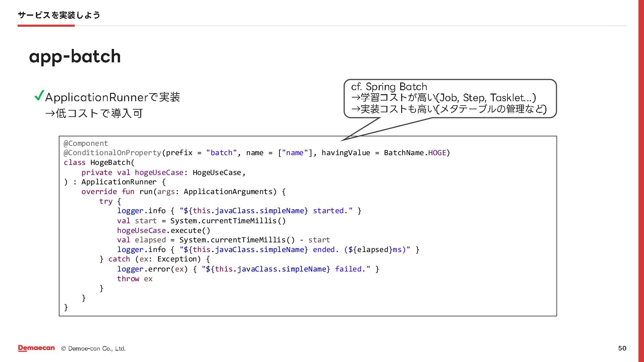This screenshot has width=644, height=362.
Task: Click the @ConditionalOnProperty annotation
Action: tap(112, 153)
